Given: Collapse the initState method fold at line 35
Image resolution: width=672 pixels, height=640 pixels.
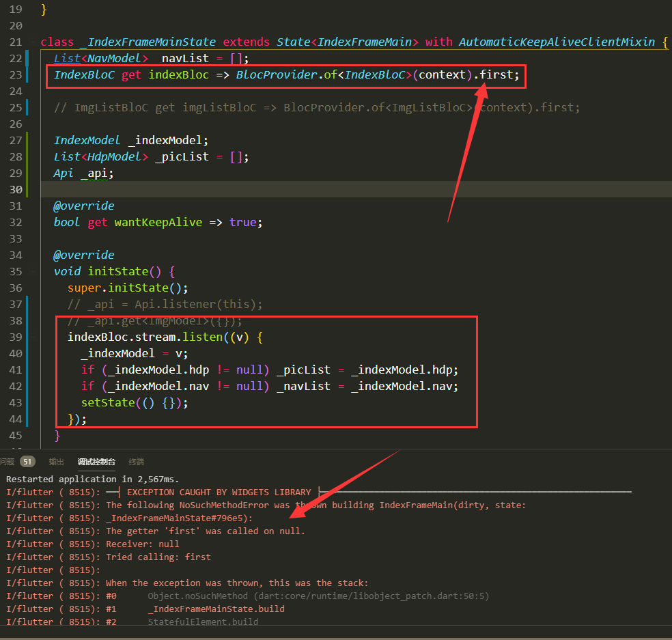Looking at the screenshot, I should (x=33, y=271).
